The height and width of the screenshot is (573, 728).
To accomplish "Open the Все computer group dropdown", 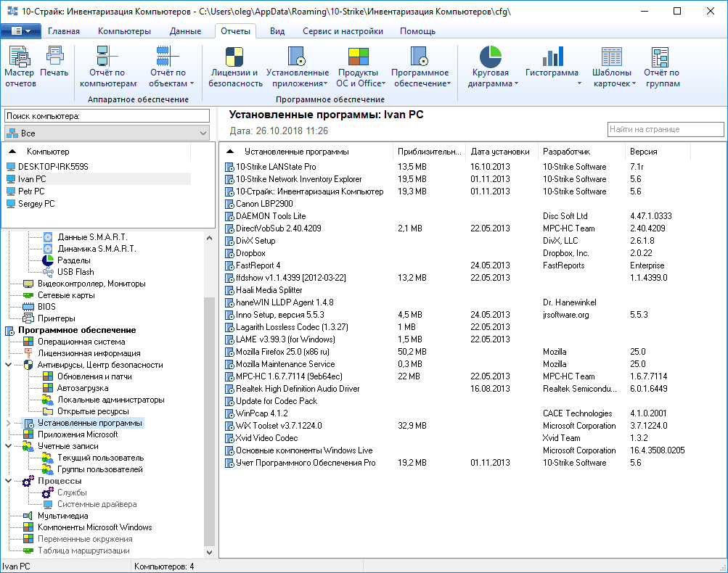I will coord(107,133).
